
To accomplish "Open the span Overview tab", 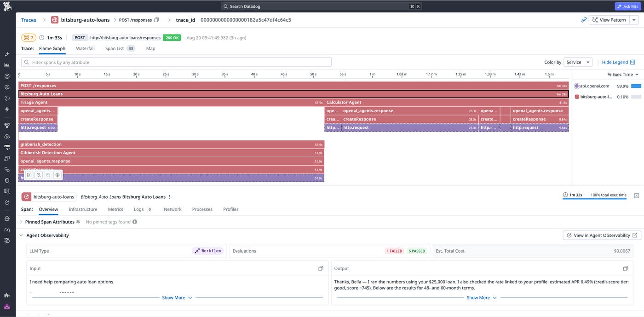I will pyautogui.click(x=48, y=209).
